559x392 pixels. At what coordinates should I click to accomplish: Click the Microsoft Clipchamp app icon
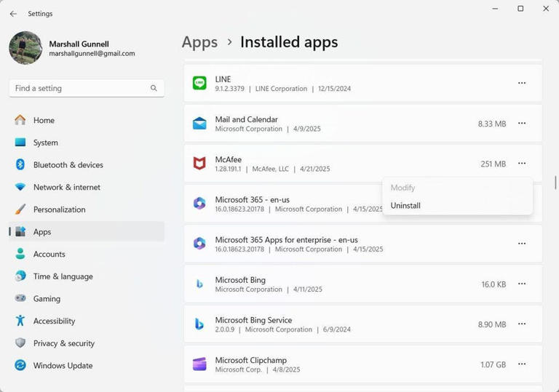pyautogui.click(x=199, y=364)
